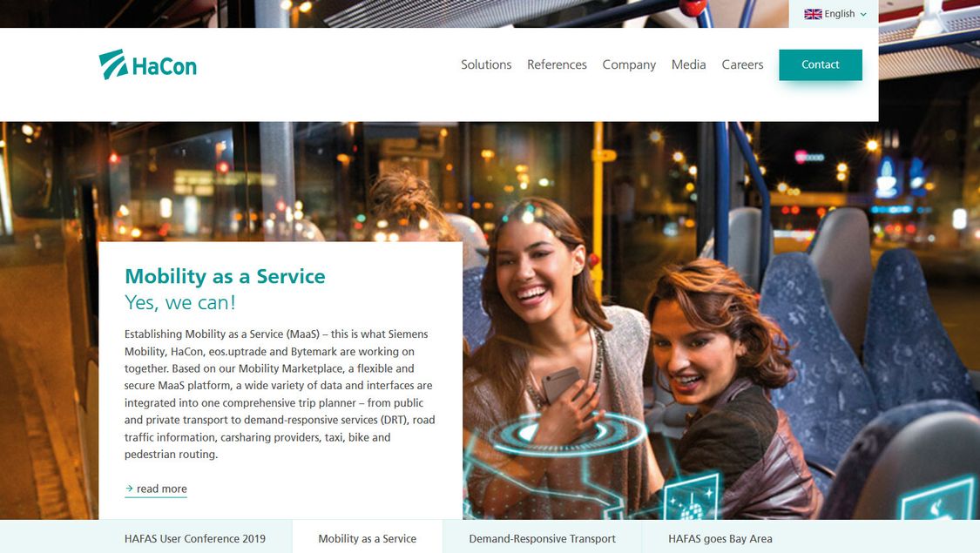Click the Mobility as a Service heading
The image size is (980, 553).
[225, 276]
